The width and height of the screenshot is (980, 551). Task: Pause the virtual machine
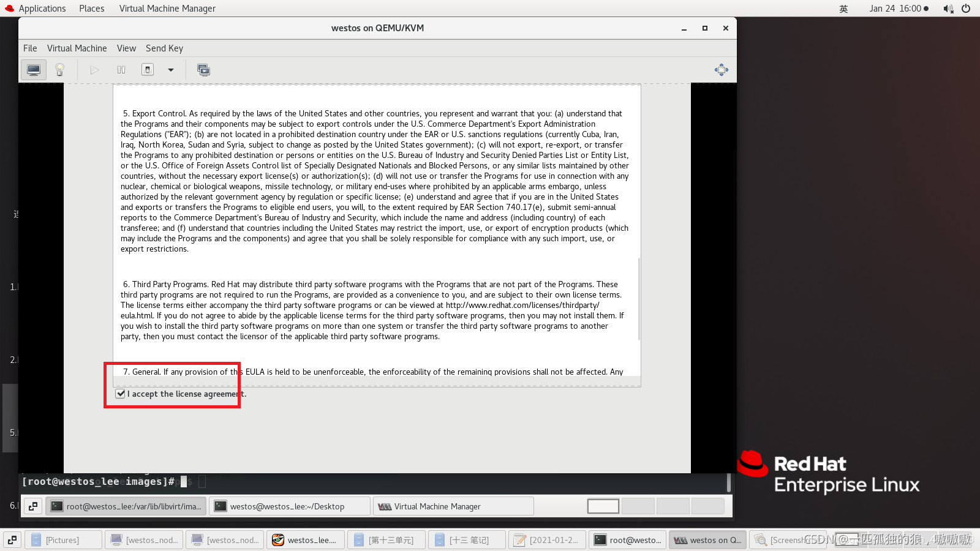click(121, 70)
